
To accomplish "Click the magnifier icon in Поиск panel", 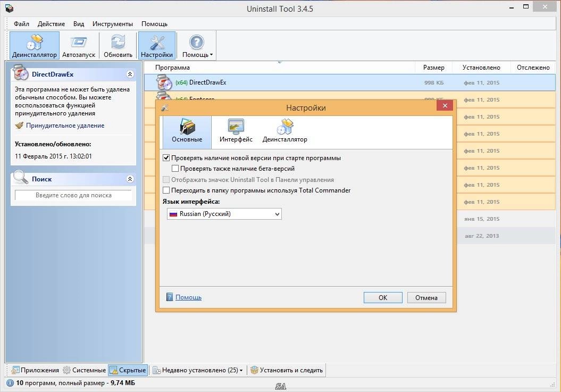I will pos(20,177).
